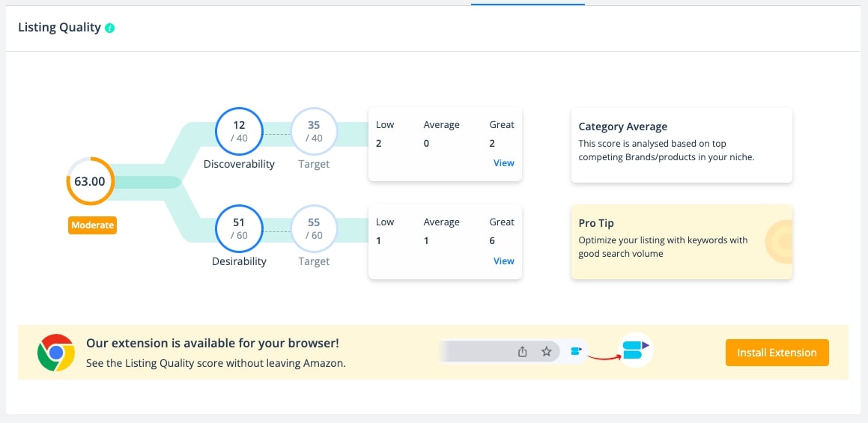Install the browser extension

pyautogui.click(x=777, y=353)
